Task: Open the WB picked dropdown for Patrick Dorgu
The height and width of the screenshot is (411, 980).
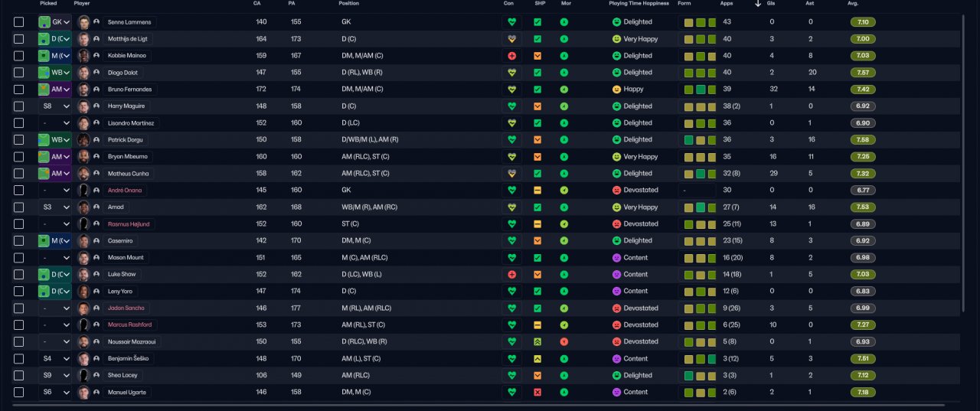Action: 54,140
